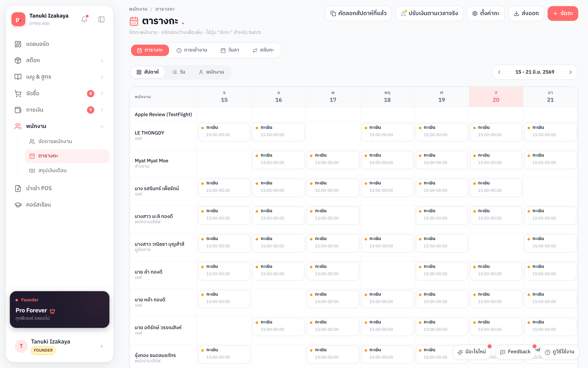The image size is (588, 368).
Task: Click the Apple Review (TestFlight) row name
Action: tap(163, 114)
